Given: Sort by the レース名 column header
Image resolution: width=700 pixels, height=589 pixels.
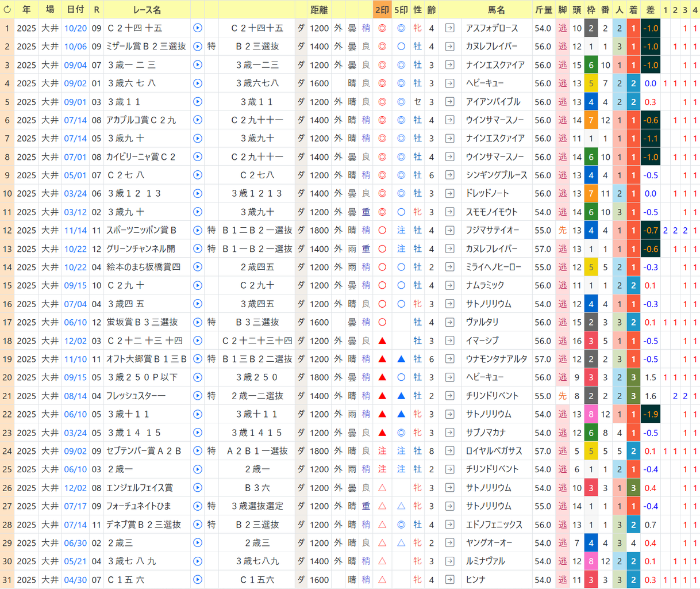Looking at the screenshot, I should click(x=147, y=10).
